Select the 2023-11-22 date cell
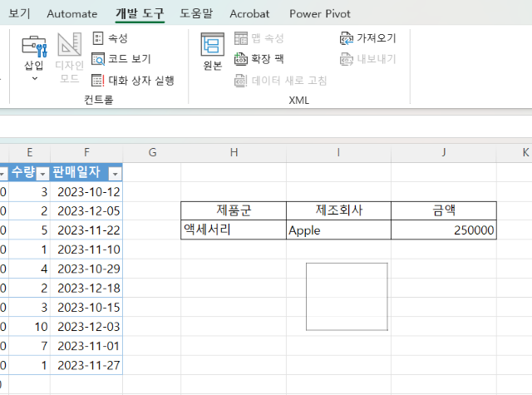The height and width of the screenshot is (395, 532). [x=86, y=230]
